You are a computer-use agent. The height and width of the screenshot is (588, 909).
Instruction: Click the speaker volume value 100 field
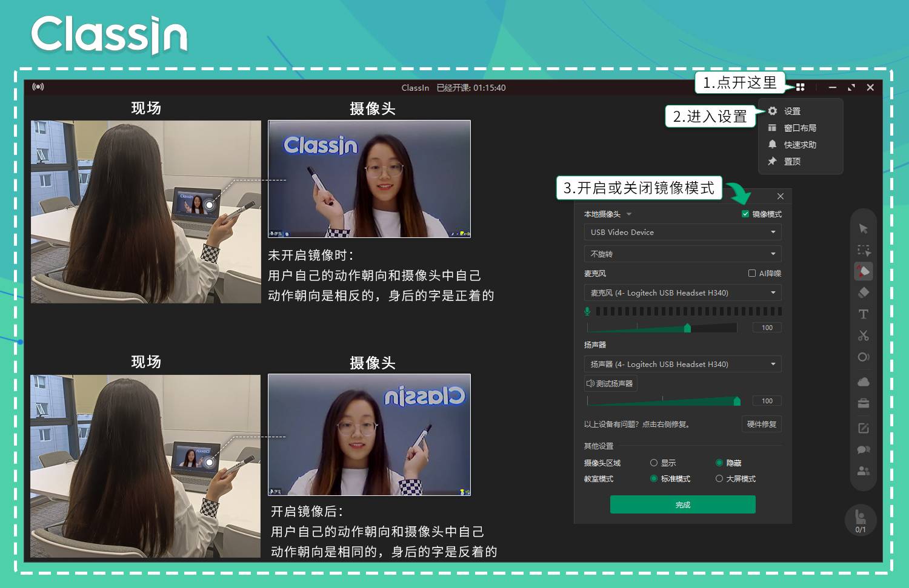coord(767,401)
